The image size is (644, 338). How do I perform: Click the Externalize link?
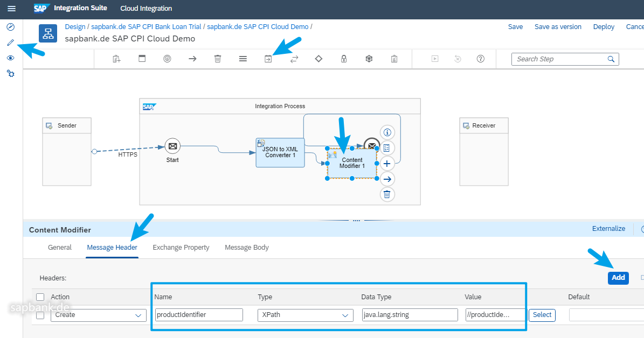(x=608, y=229)
